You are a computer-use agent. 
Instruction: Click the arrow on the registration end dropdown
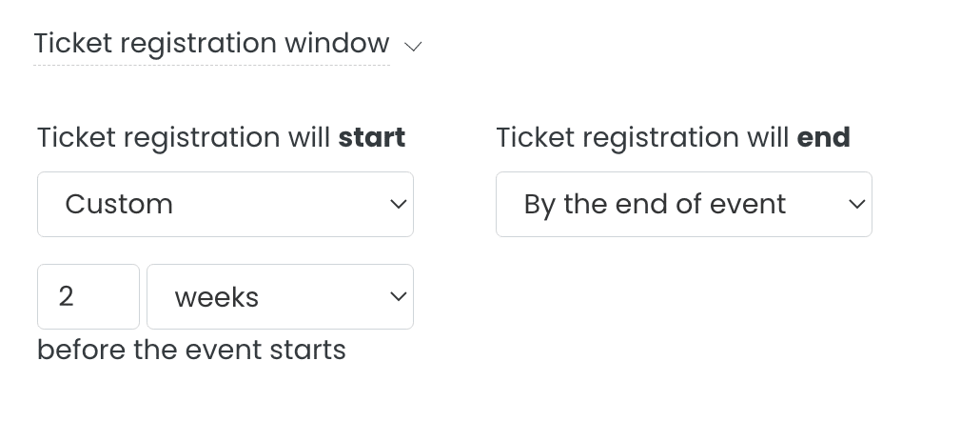(857, 204)
